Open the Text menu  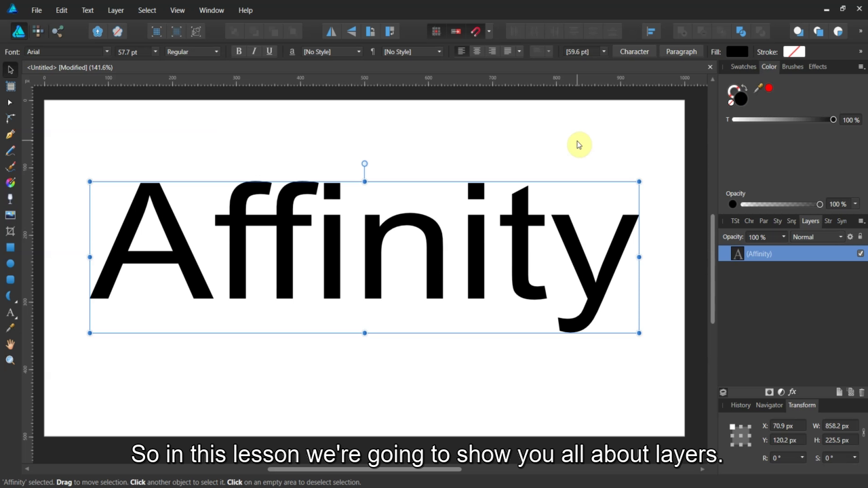tap(87, 10)
